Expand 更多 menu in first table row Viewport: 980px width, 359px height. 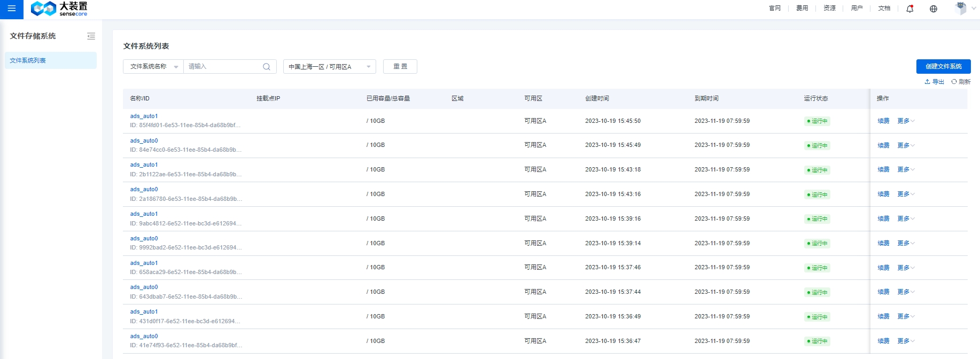coord(906,121)
